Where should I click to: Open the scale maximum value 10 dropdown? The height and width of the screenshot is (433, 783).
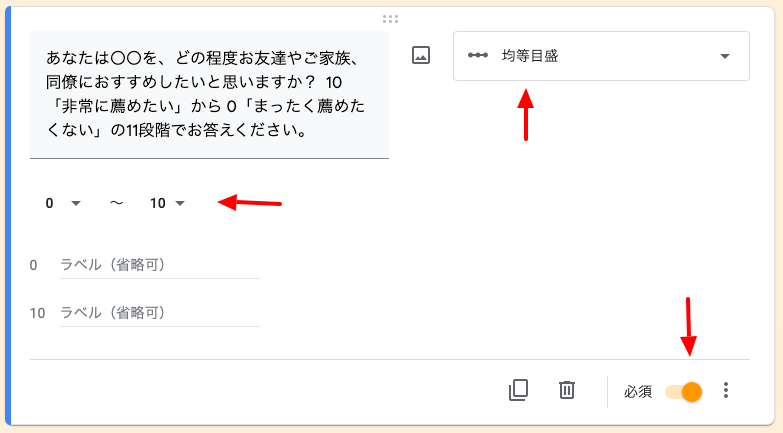167,203
